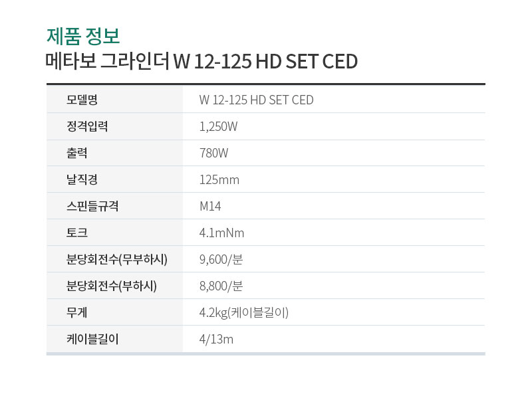
Task: Click the product title 메타보 그라인더 W 12-125 HD SET CED
Action: tap(202, 61)
